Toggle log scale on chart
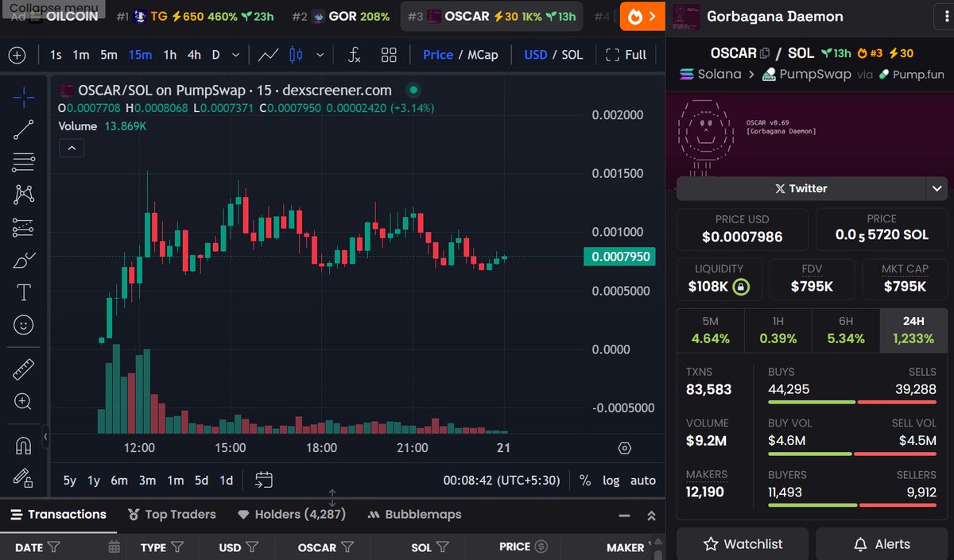This screenshot has height=560, width=954. (611, 480)
